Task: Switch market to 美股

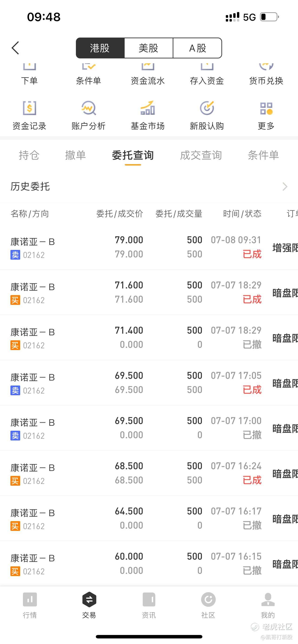Action: tap(149, 48)
